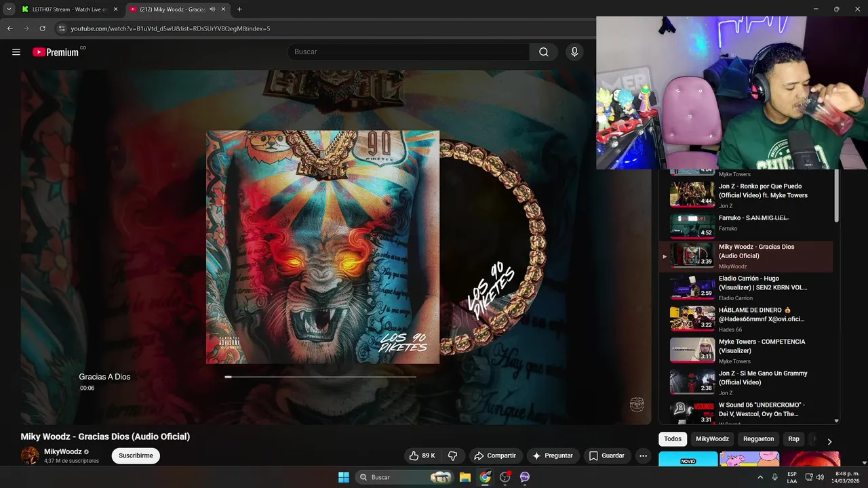Share video with Compartir button
The height and width of the screenshot is (488, 868).
click(495, 455)
